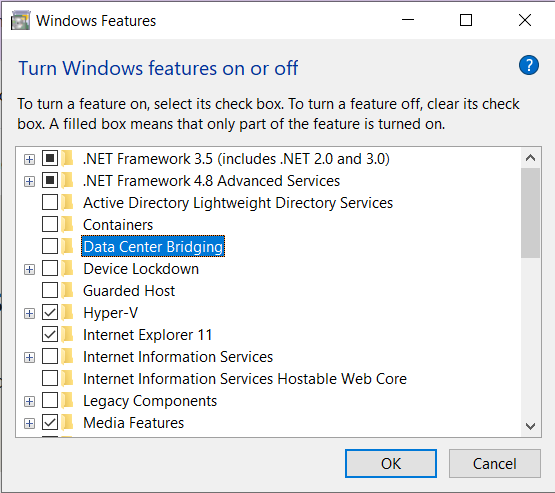Image resolution: width=555 pixels, height=493 pixels.
Task: Toggle the .NET Framework 3.5 checkbox
Action: click(50, 158)
